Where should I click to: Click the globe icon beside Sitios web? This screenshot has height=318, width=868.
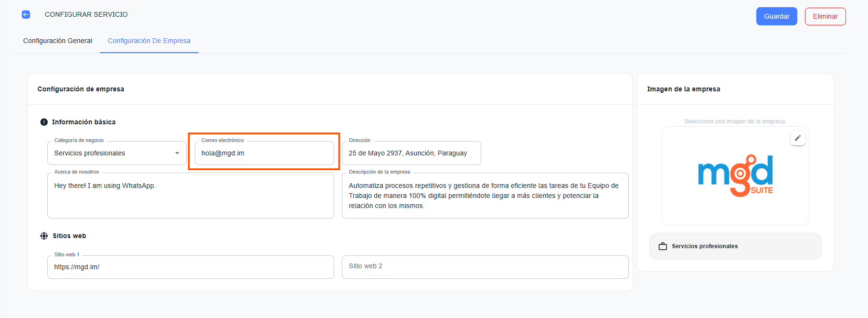pos(44,236)
